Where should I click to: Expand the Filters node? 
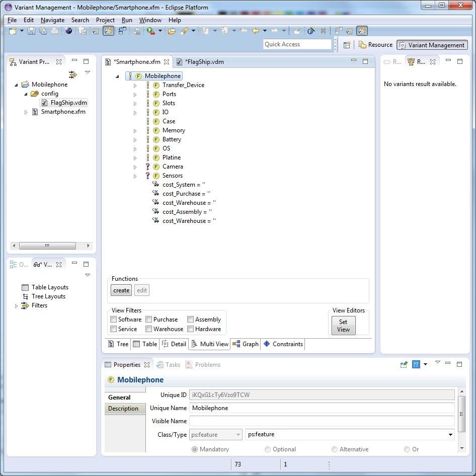click(16, 306)
